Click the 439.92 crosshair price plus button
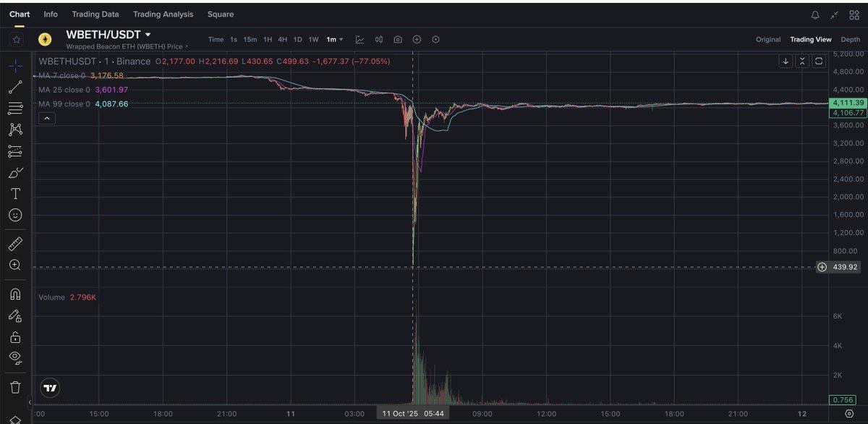Viewport: 868px width, 424px height. 822,267
